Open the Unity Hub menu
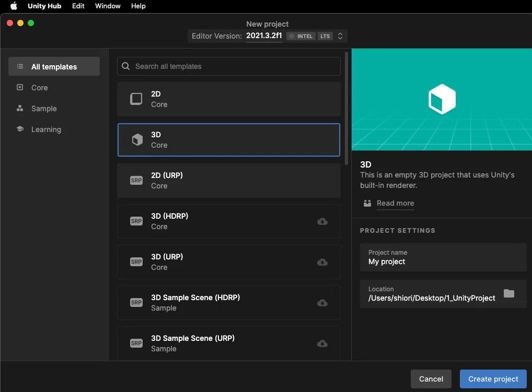Screen dimensions: 532x392 click(44, 6)
